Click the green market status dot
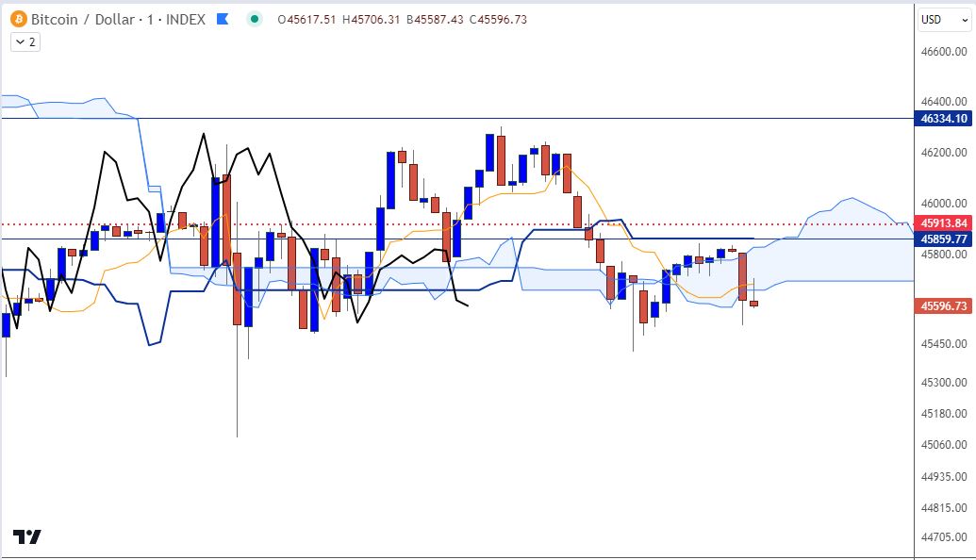Image resolution: width=976 pixels, height=560 pixels. coord(254,19)
